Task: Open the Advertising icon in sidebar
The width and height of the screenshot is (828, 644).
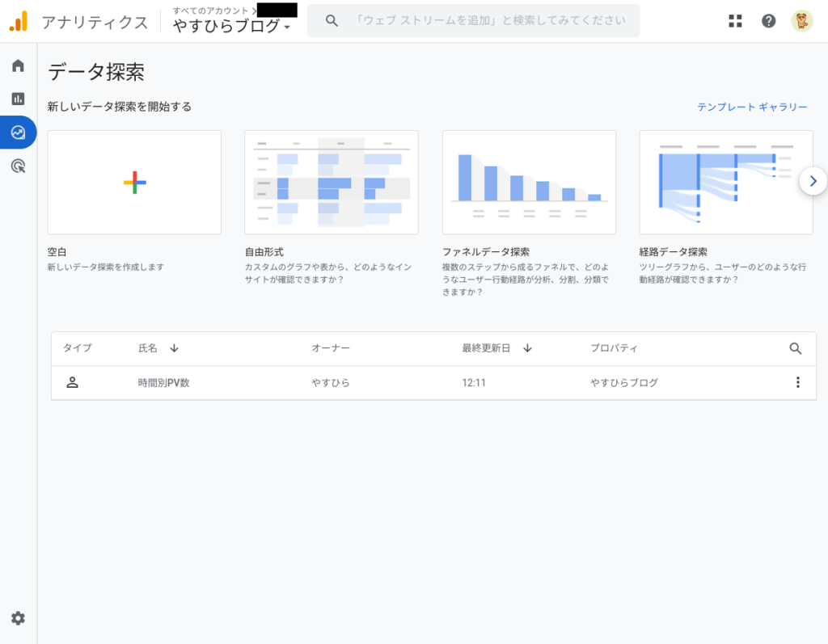Action: [x=18, y=166]
